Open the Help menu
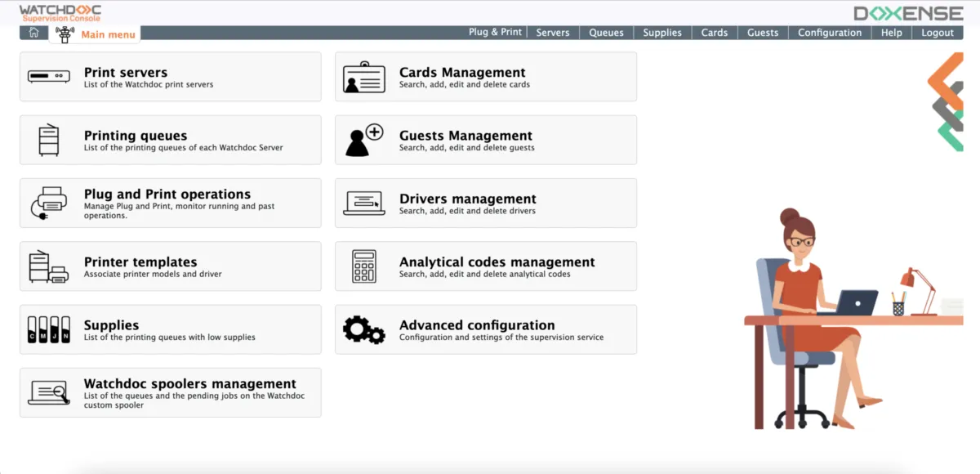This screenshot has height=474, width=980. click(892, 33)
